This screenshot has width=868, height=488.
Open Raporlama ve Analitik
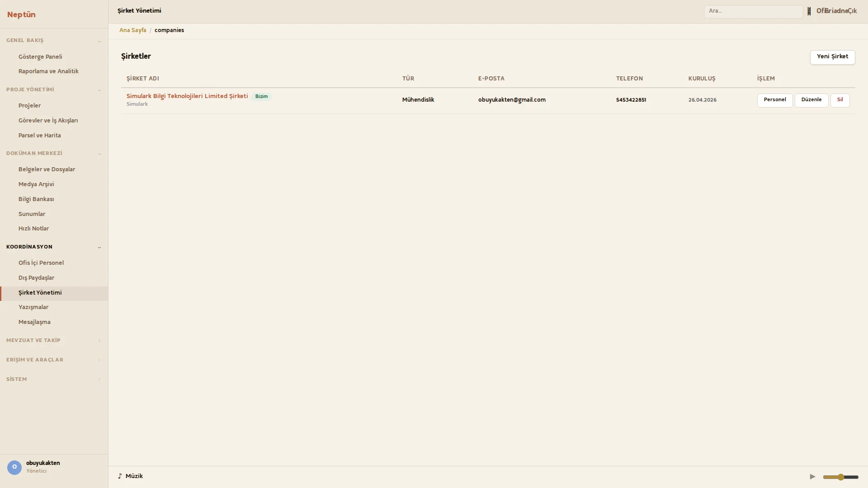pyautogui.click(x=54, y=71)
